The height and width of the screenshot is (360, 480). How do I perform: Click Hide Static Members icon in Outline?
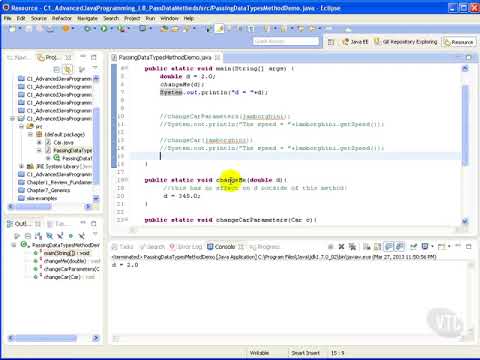coord(60,236)
